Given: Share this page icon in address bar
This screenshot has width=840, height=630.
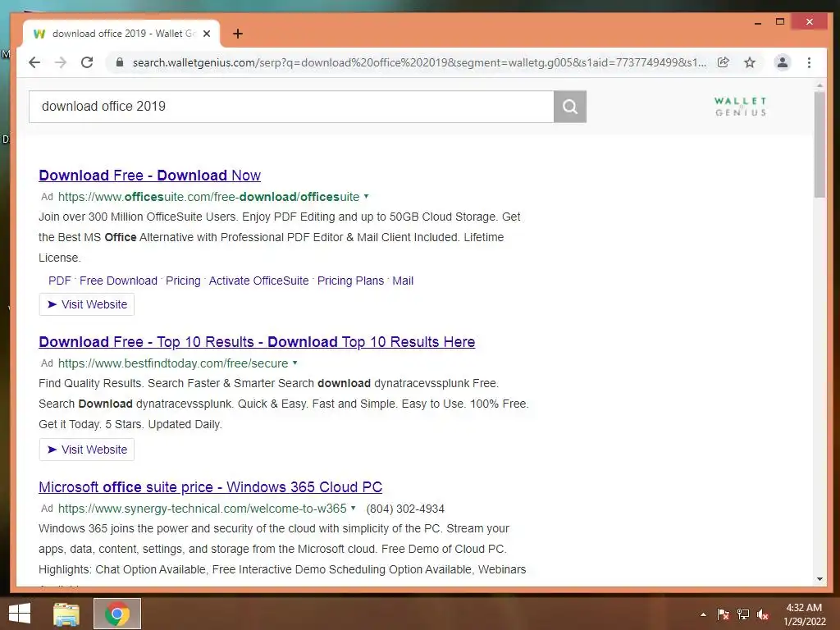Looking at the screenshot, I should (724, 62).
